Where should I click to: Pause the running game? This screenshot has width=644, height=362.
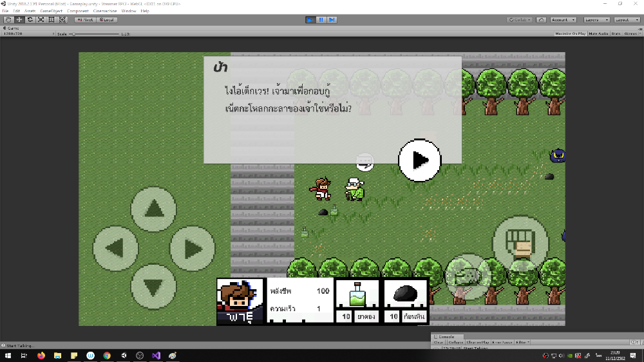tap(321, 20)
